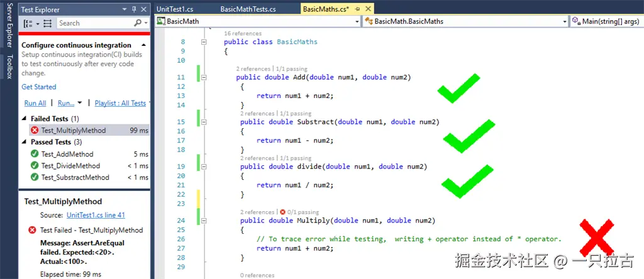Click the Test Explorer search field
Screen dimensions: 644x279
point(96,23)
